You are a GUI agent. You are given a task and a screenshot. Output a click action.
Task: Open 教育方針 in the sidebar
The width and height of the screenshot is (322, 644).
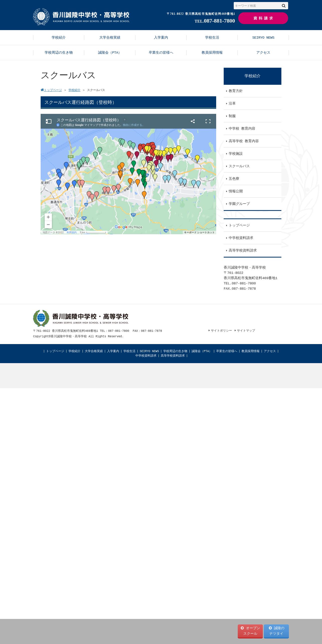[253, 91]
